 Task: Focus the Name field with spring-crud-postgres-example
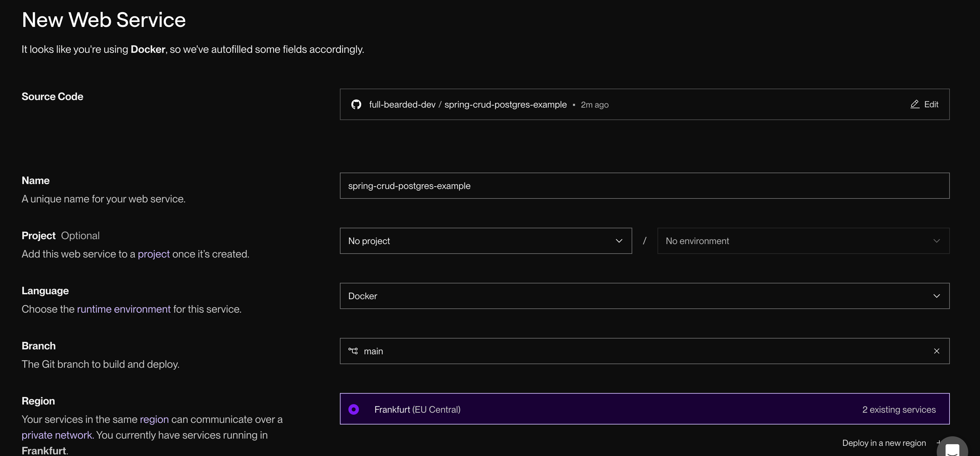click(644, 186)
